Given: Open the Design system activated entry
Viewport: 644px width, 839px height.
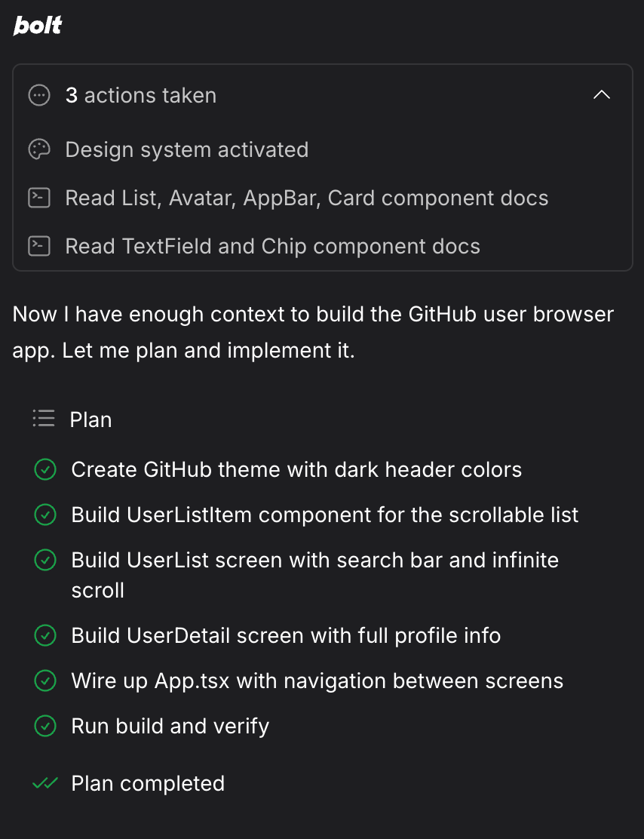Looking at the screenshot, I should 187,150.
